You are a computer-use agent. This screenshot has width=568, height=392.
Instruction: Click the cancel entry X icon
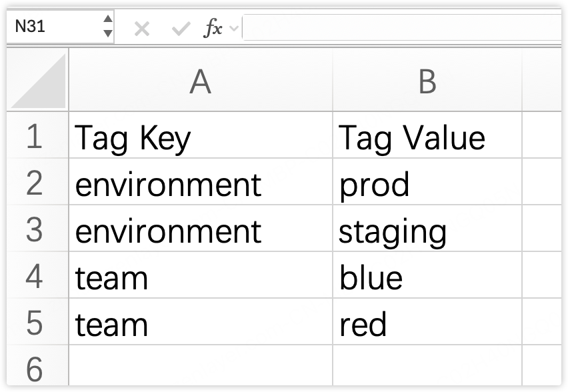point(141,29)
